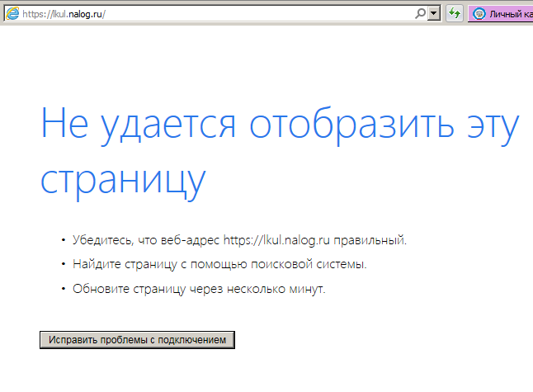Click the word "страницу" in the heading
The width and height of the screenshot is (533, 392).
click(121, 181)
